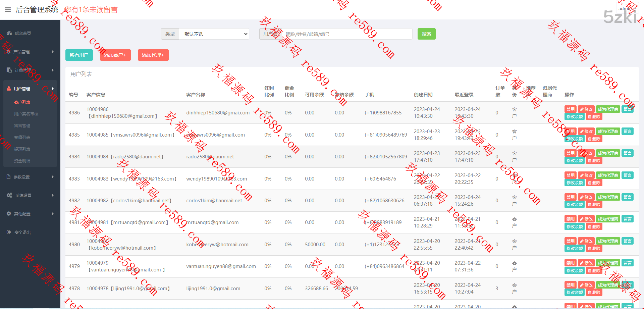Image resolution: width=644 pixels, height=309 pixels.
Task: Expand the 系统设置 menu arrow
Action: (53, 195)
